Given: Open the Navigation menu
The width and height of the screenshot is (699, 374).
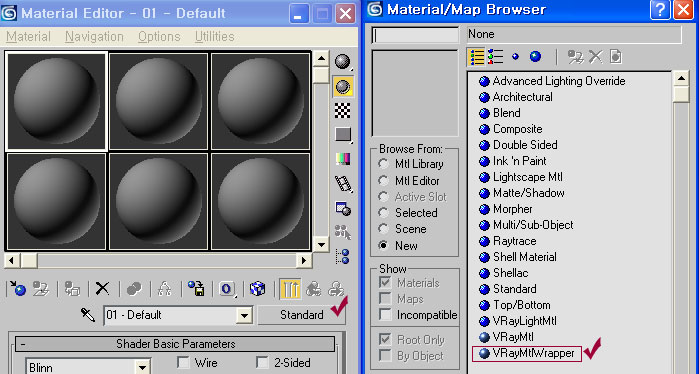Looking at the screenshot, I should click(x=94, y=37).
